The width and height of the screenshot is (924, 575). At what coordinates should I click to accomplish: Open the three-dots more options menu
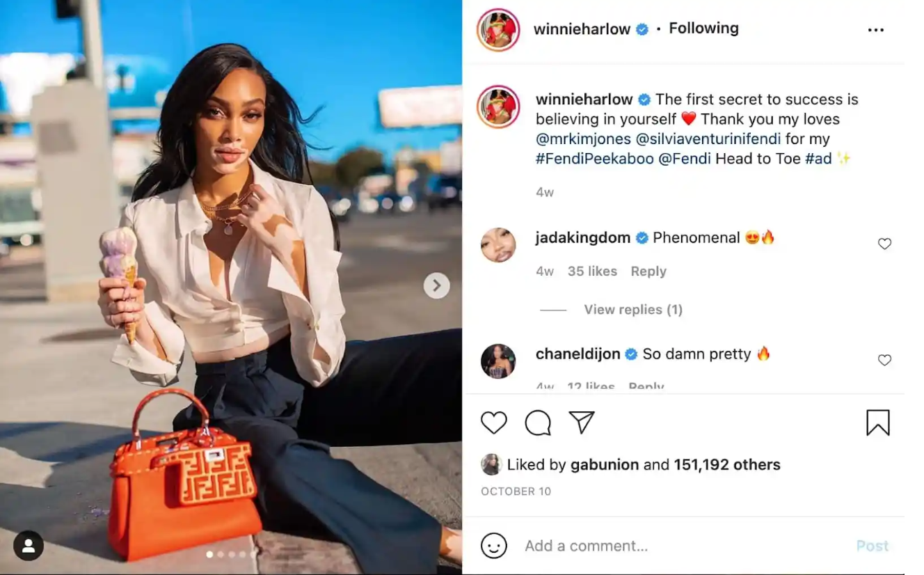(876, 30)
